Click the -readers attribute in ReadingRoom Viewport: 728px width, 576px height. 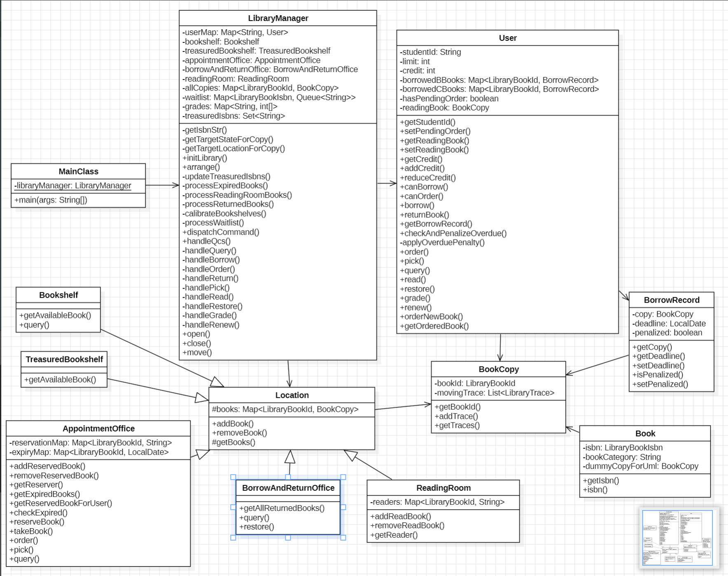click(437, 501)
